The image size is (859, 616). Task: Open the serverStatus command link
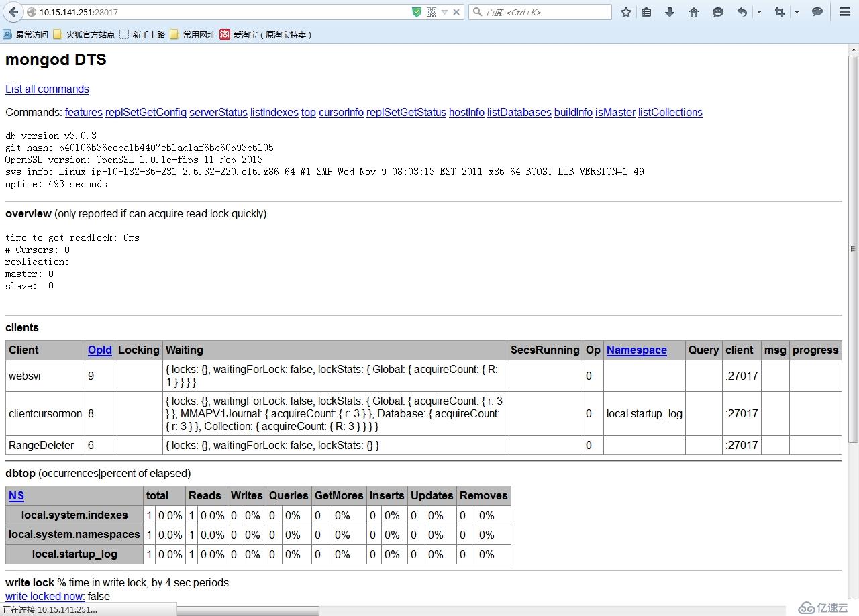tap(218, 112)
